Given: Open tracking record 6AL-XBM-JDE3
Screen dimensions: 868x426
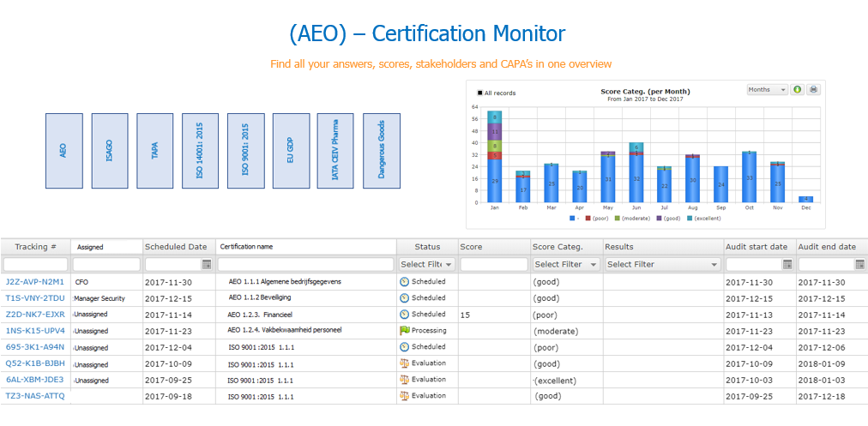Looking at the screenshot, I should pyautogui.click(x=34, y=380).
